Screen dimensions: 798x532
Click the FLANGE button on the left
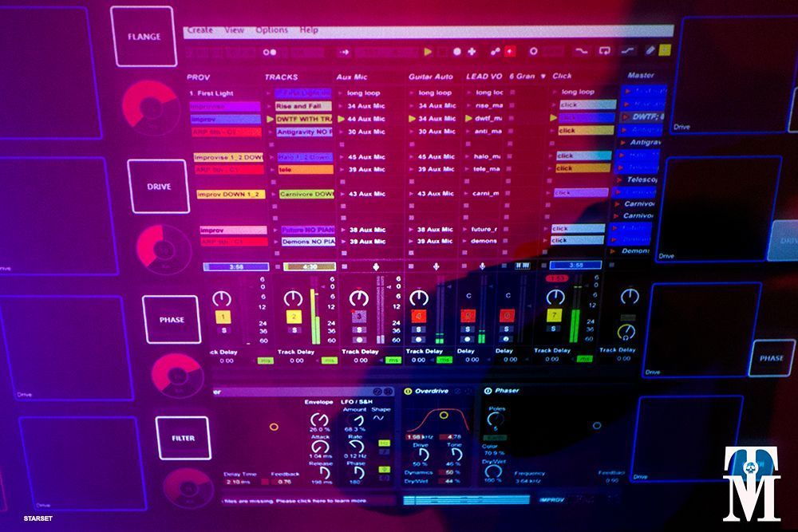pyautogui.click(x=144, y=37)
